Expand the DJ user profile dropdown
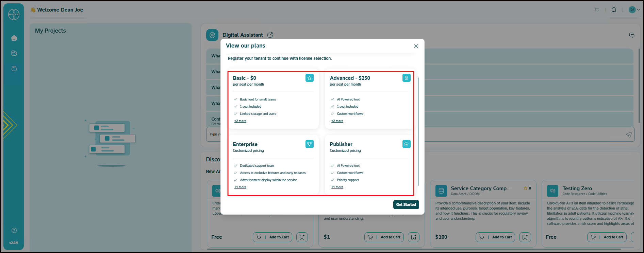The image size is (644, 253). (x=634, y=10)
